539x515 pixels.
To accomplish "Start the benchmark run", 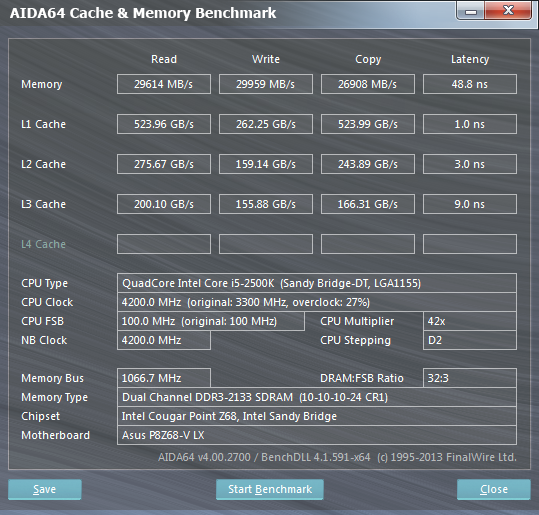I will click(270, 489).
